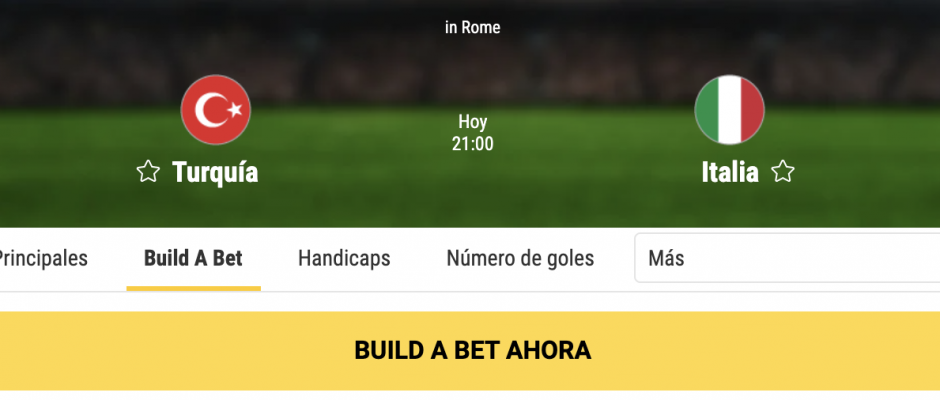Open the Handicaps tab
Image resolution: width=940 pixels, height=400 pixels.
pyautogui.click(x=344, y=258)
